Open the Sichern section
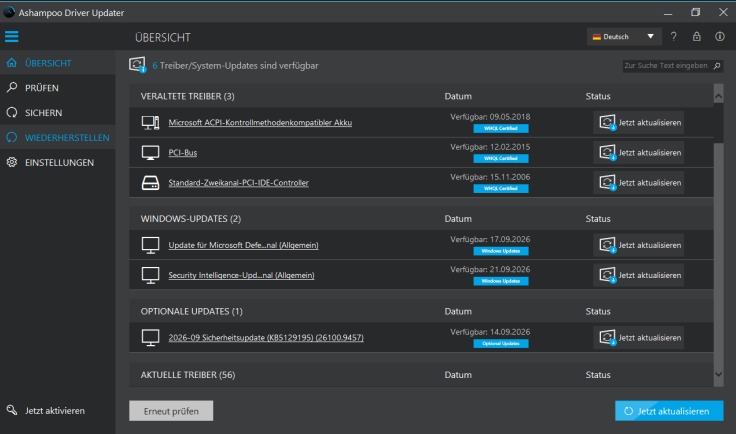Viewport: 736px width, 434px height. [57, 113]
